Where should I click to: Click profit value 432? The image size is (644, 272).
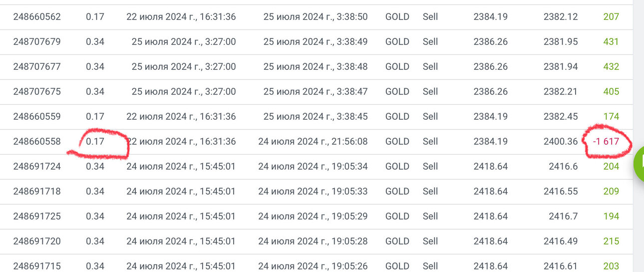pos(611,66)
